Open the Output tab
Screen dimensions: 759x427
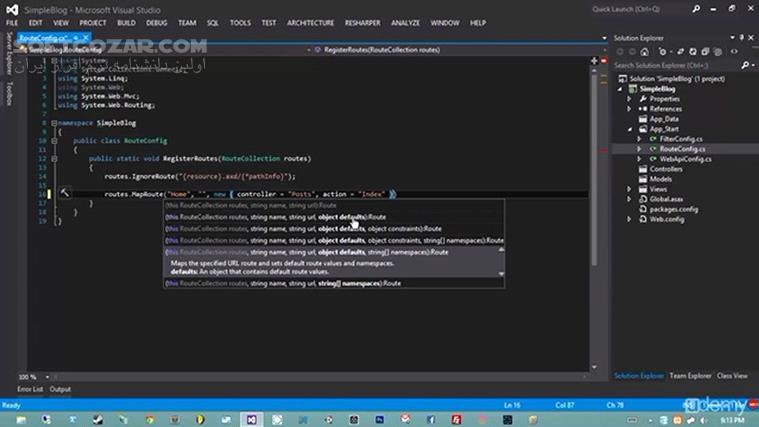(60, 389)
